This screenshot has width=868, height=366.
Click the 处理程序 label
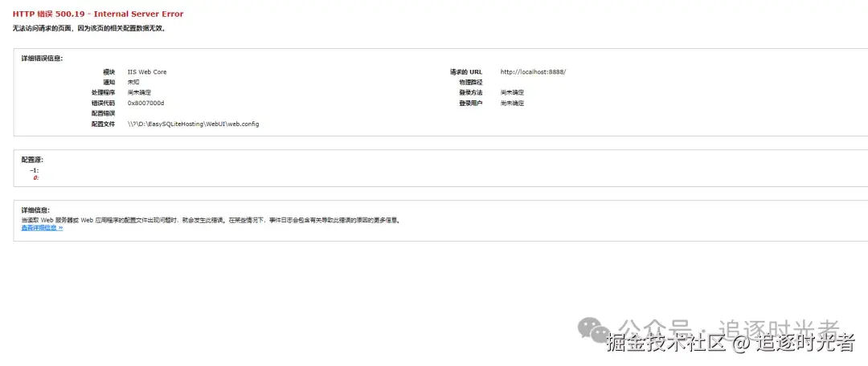tap(104, 92)
